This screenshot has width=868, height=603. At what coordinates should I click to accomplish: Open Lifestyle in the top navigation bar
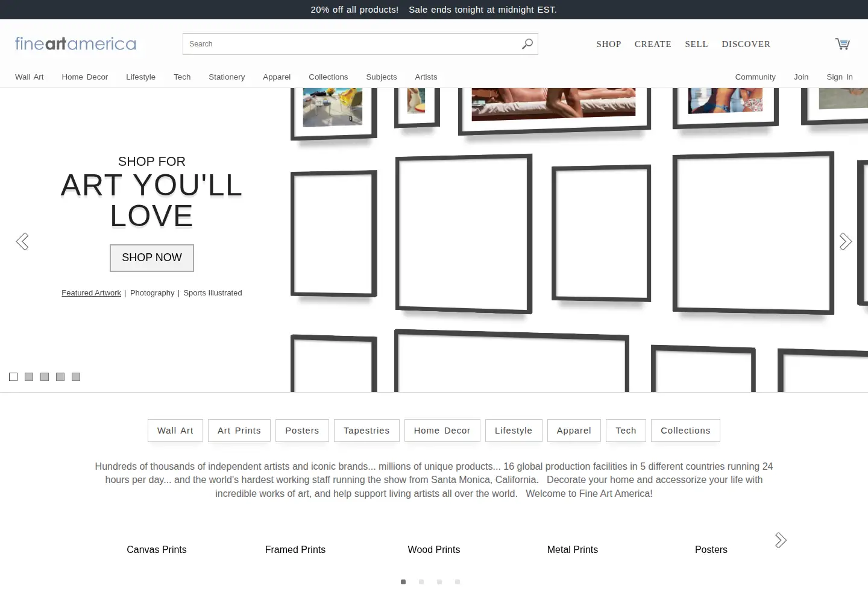[140, 77]
